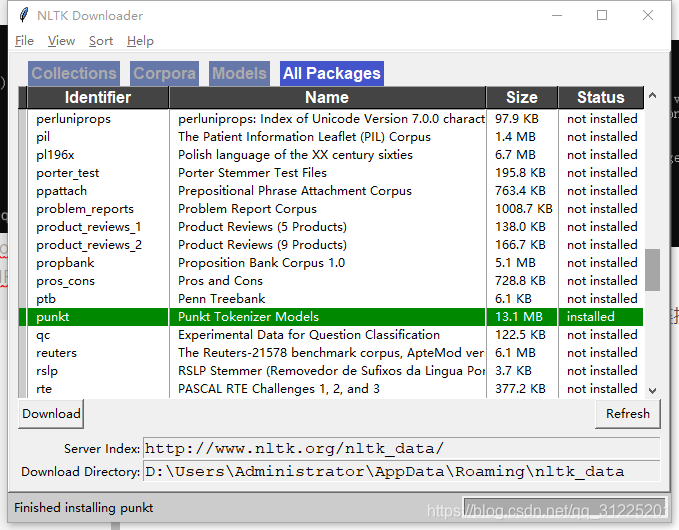Viewport: 679px width, 530px height.
Task: Click the Server Index input field
Action: pos(401,449)
